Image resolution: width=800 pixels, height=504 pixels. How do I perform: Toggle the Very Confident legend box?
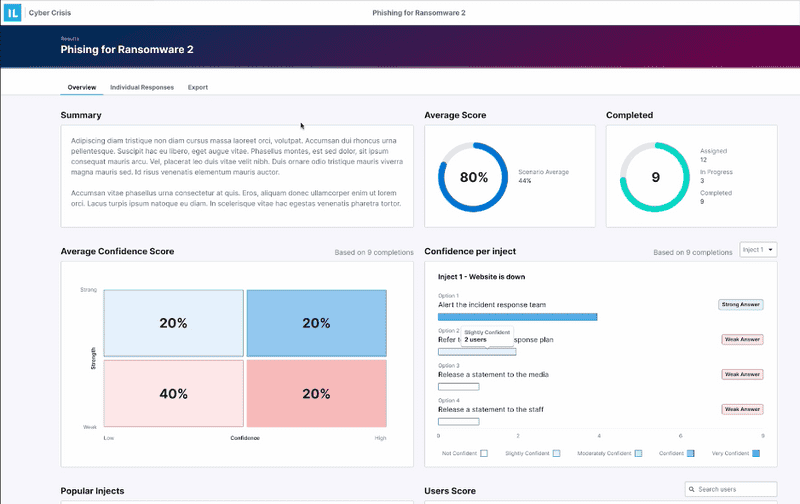click(756, 453)
